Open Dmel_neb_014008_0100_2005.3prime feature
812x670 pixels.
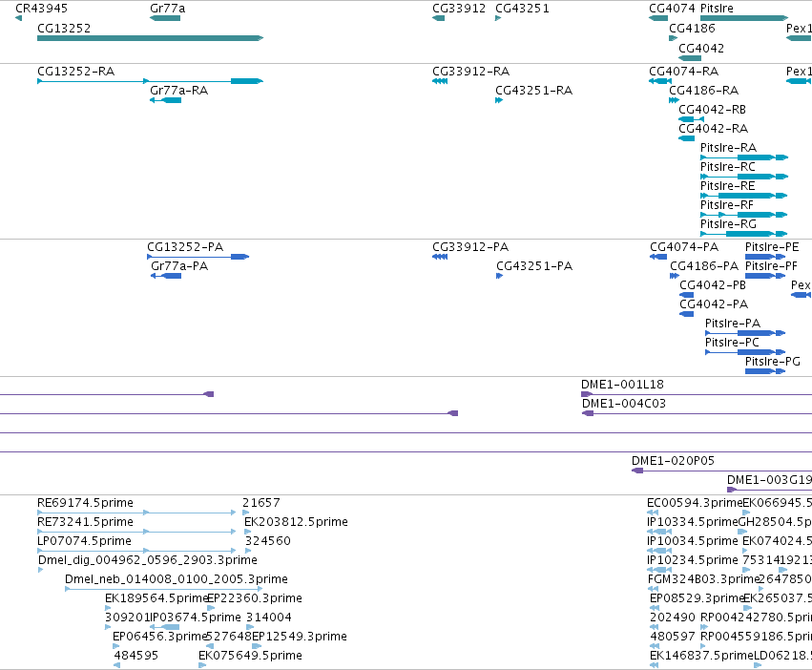pyautogui.click(x=164, y=589)
